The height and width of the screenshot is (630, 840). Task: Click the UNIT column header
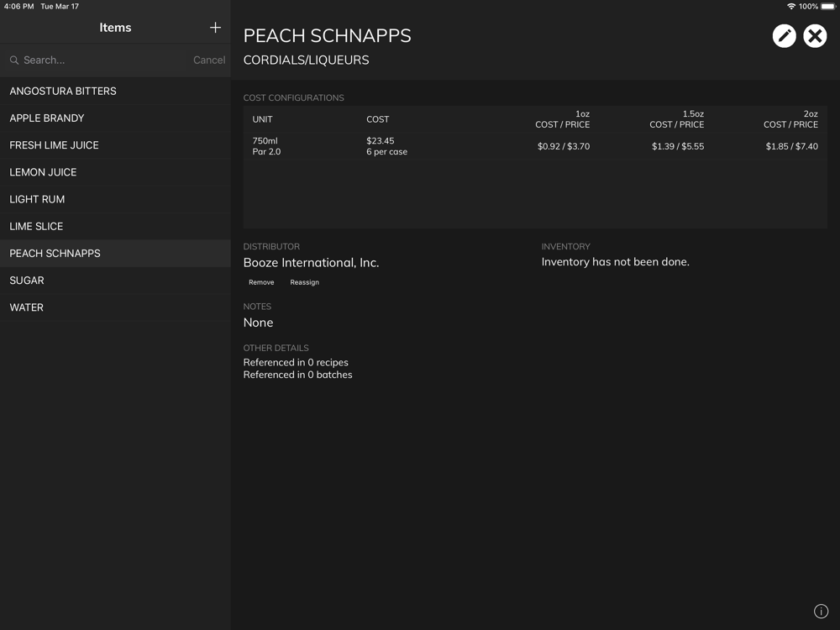pos(262,119)
